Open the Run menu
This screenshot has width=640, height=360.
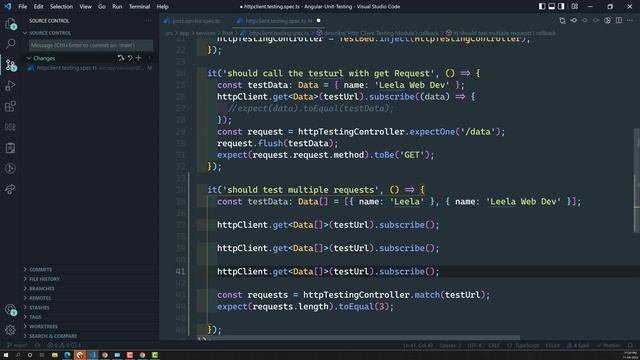[117, 7]
